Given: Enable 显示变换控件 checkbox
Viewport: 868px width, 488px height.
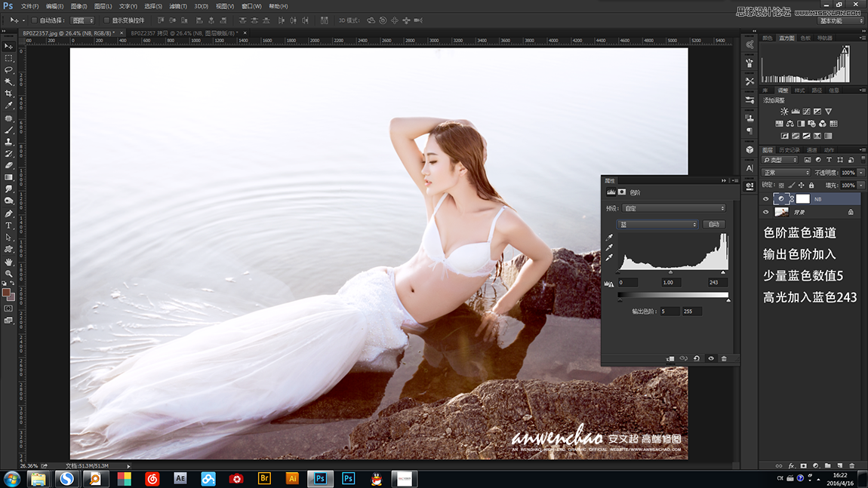Looking at the screenshot, I should click(x=106, y=20).
